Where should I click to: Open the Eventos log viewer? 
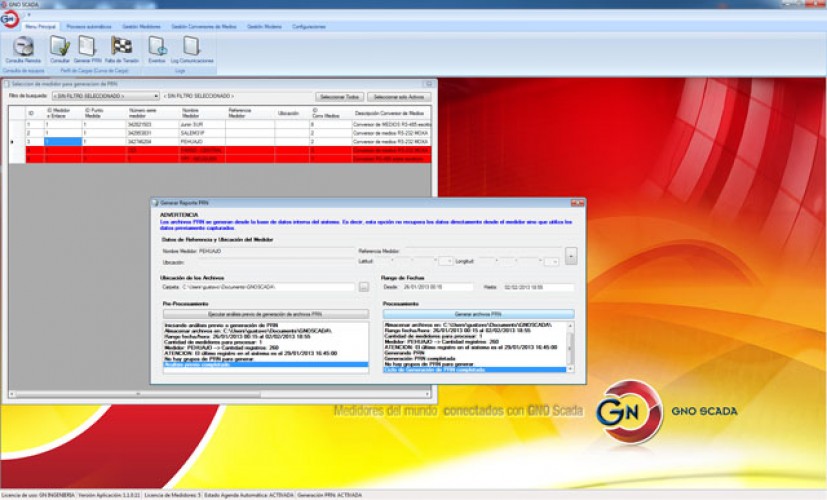click(157, 50)
